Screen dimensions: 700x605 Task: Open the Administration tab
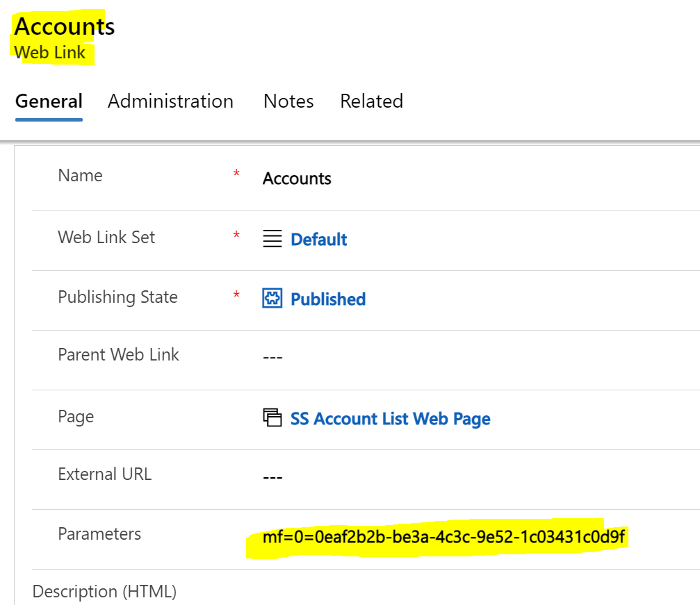170,101
